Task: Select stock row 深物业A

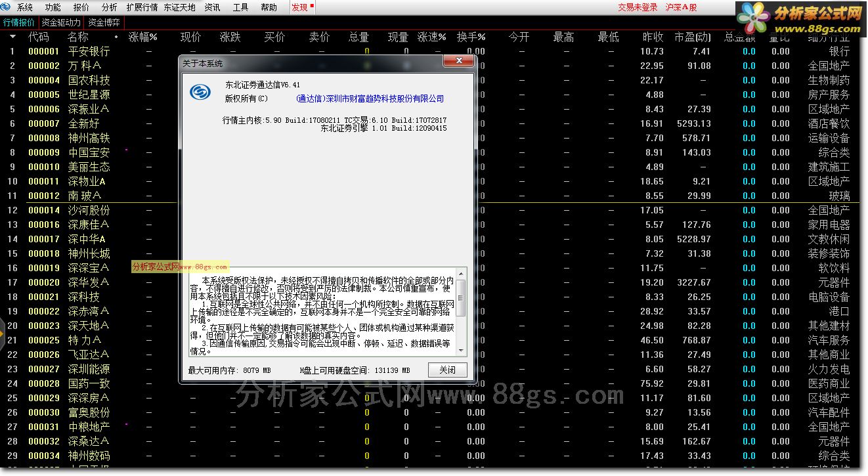Action: pos(87,181)
